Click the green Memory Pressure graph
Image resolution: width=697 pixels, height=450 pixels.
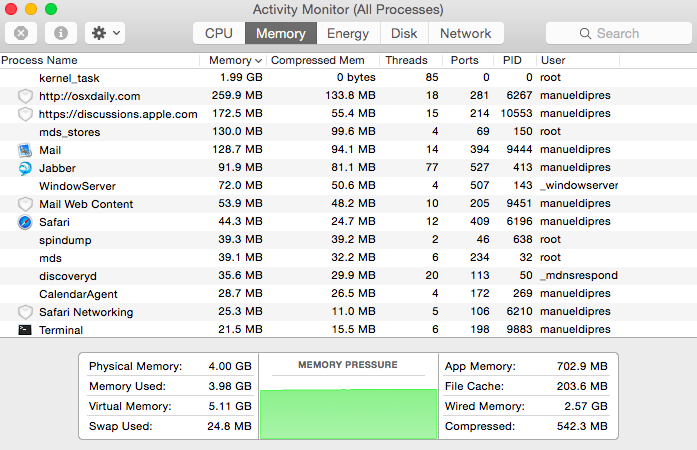tap(348, 414)
